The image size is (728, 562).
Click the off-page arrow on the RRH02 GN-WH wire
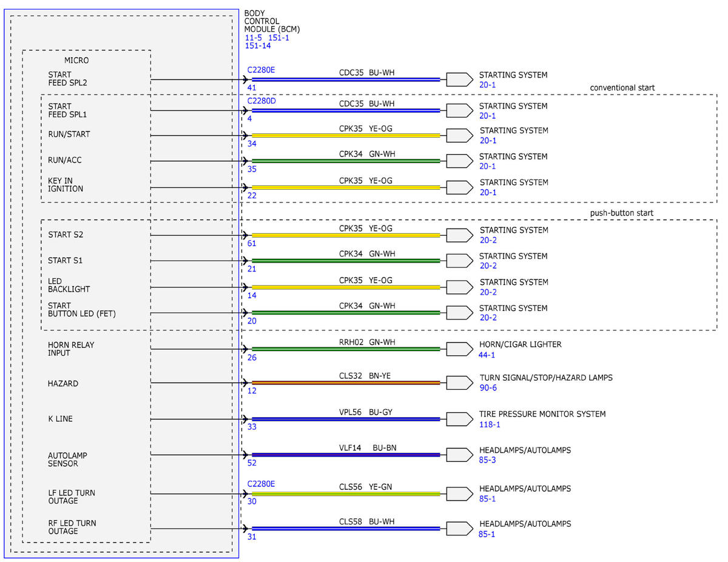point(459,349)
